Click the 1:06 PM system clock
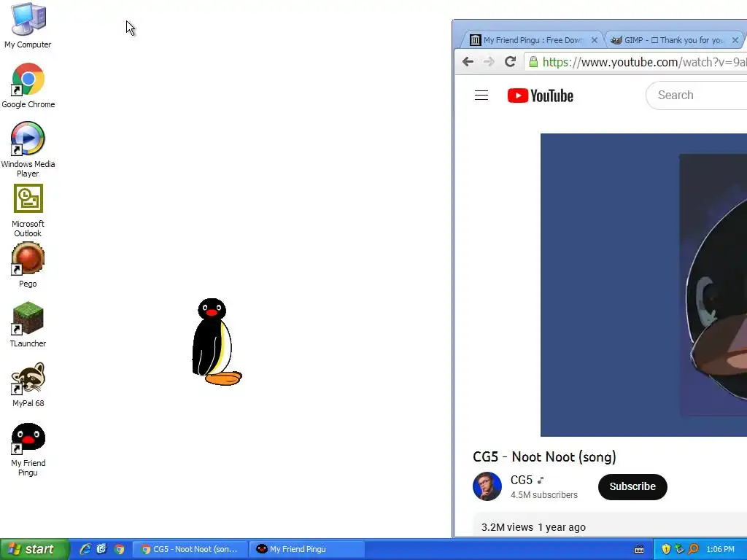The image size is (747, 560). pyautogui.click(x=720, y=549)
